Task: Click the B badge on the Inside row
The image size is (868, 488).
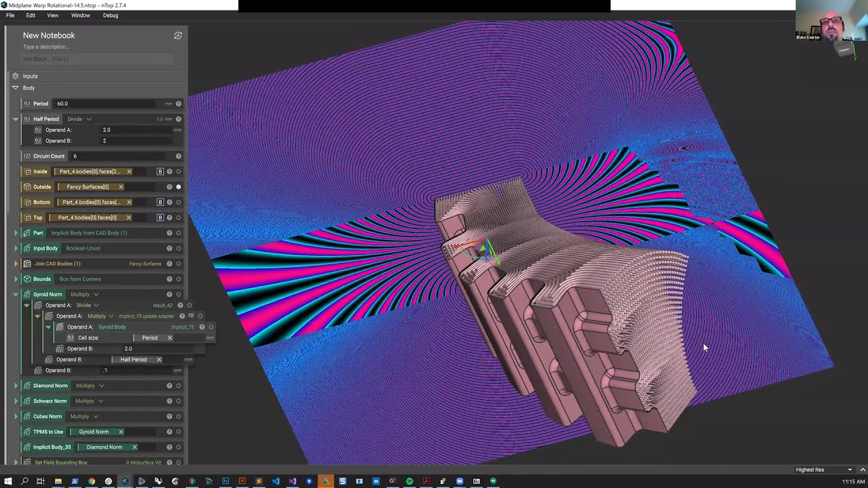Action: pyautogui.click(x=160, y=171)
